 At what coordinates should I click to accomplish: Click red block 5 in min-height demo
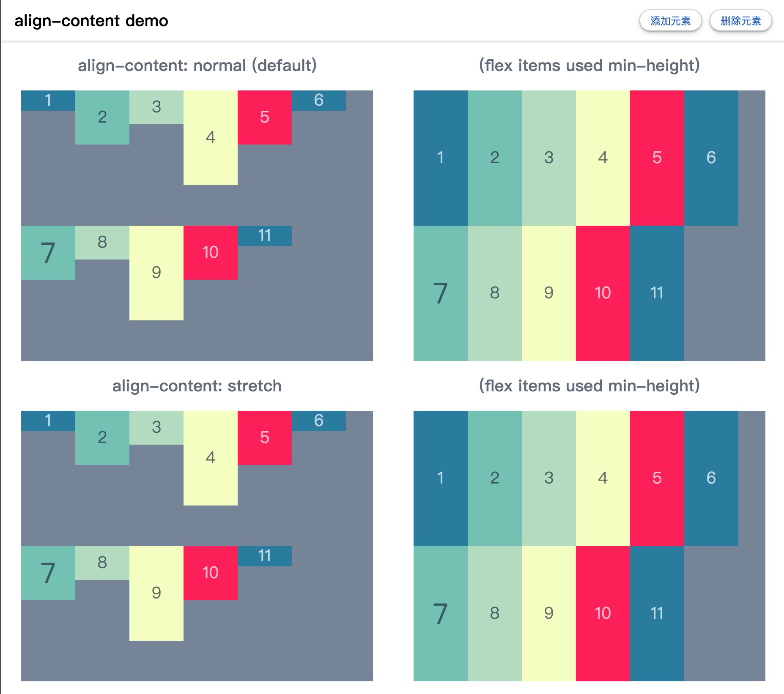[x=657, y=158]
